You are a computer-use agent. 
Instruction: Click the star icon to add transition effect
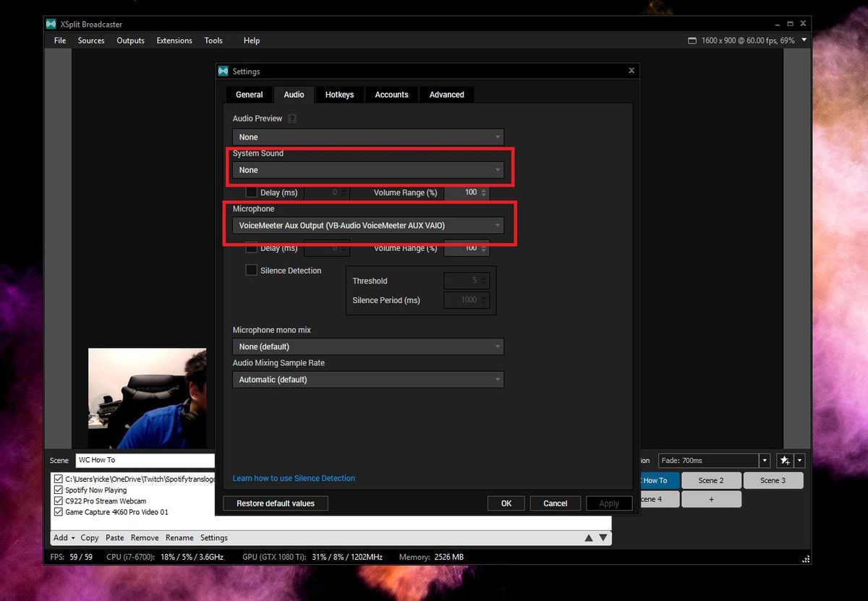pos(785,460)
